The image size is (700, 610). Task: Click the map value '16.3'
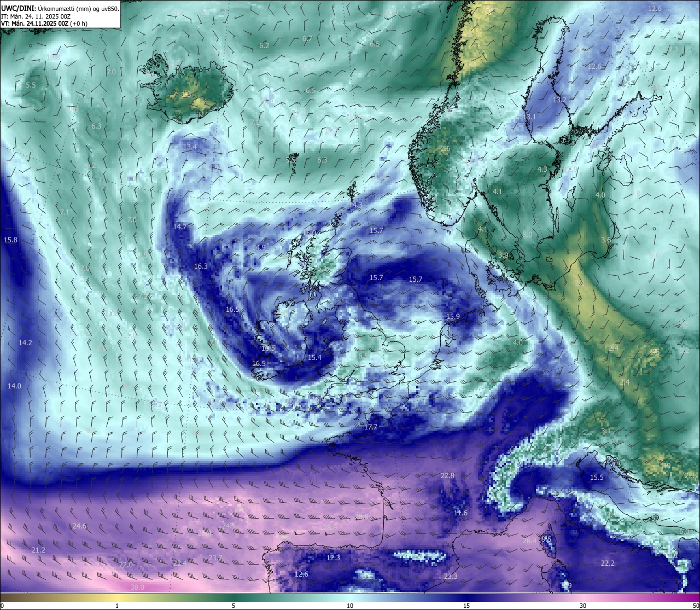point(201,266)
